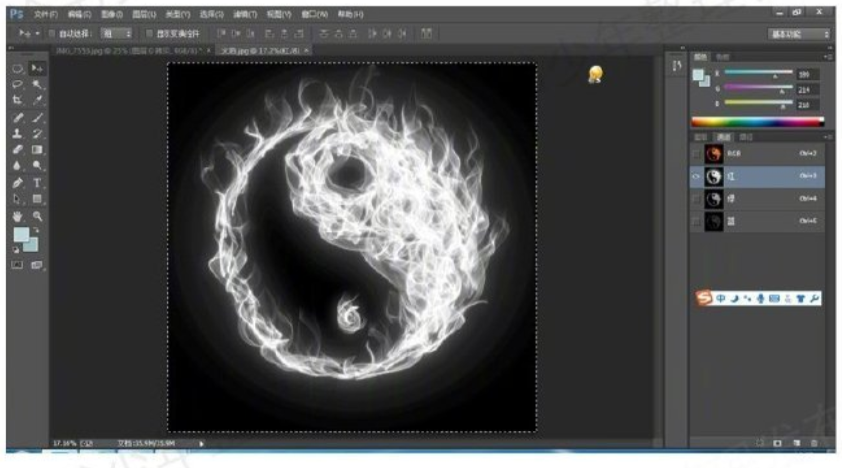The height and width of the screenshot is (468, 842).
Task: Select the Zoom tool in toolbox
Action: [38, 215]
